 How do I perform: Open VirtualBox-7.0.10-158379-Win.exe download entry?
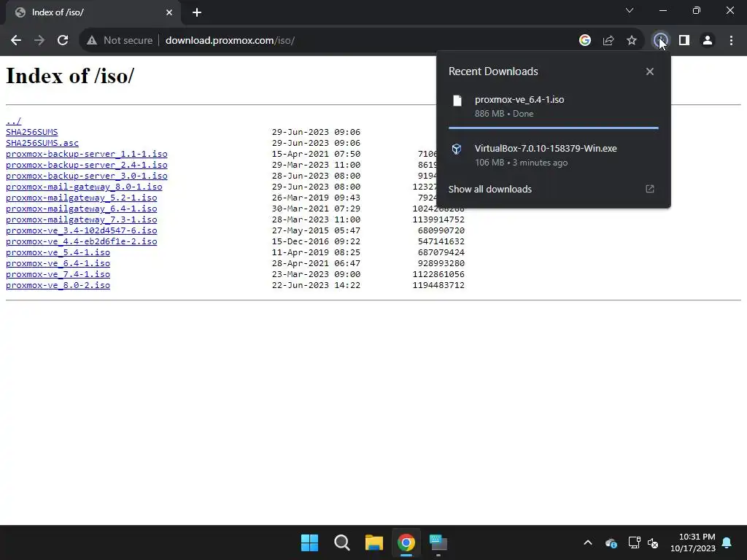coord(553,155)
